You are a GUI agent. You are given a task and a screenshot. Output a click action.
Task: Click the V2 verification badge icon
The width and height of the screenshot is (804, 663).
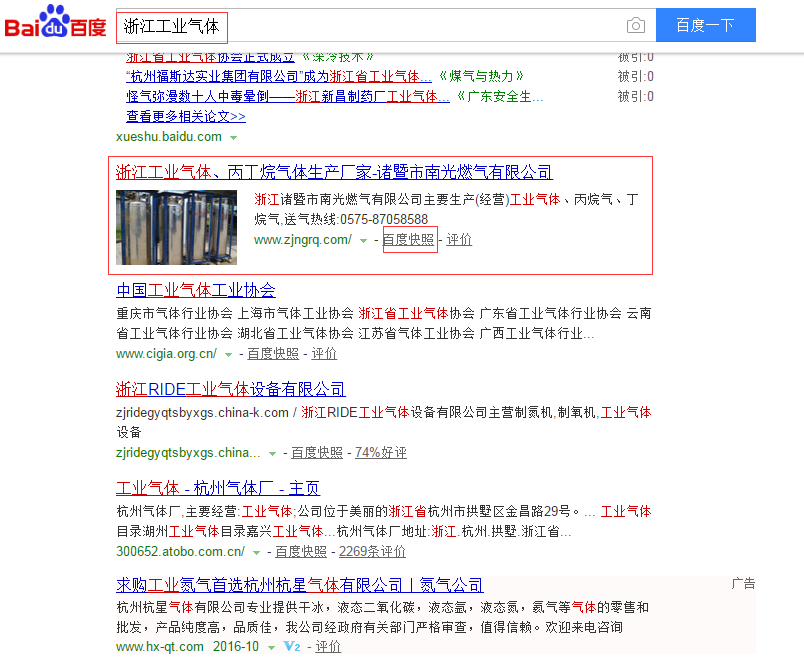click(x=292, y=647)
